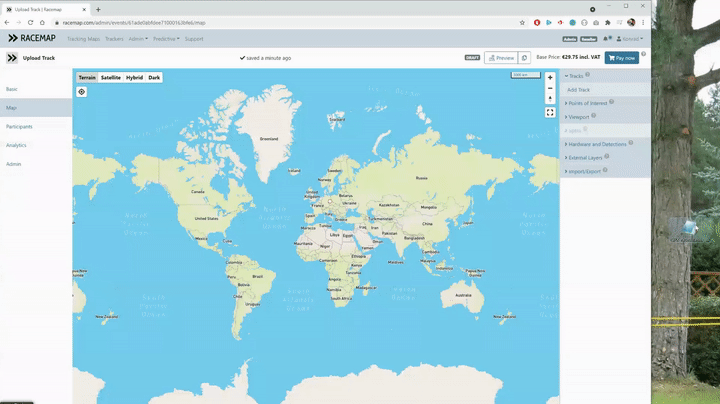Reset map bearing with compass icon
The image size is (720, 404).
[550, 99]
